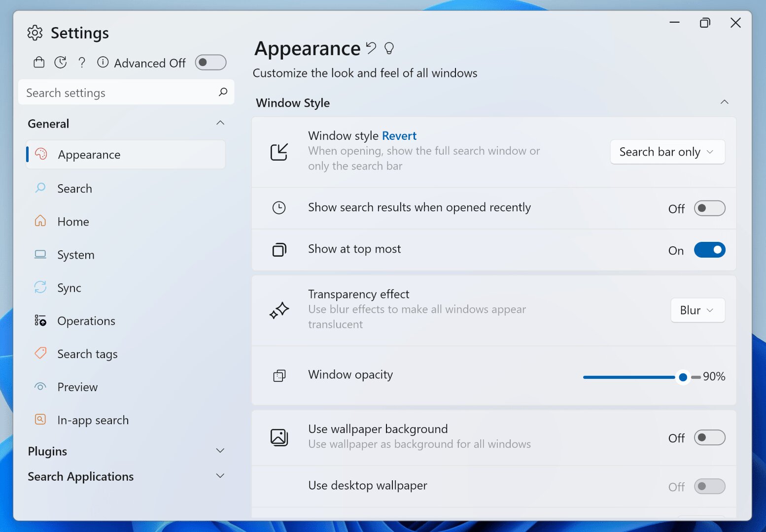
Task: Click the Plugins section header
Action: point(126,451)
